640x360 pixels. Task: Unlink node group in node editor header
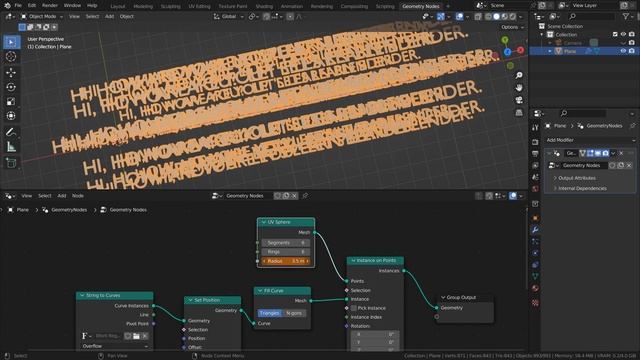click(294, 196)
